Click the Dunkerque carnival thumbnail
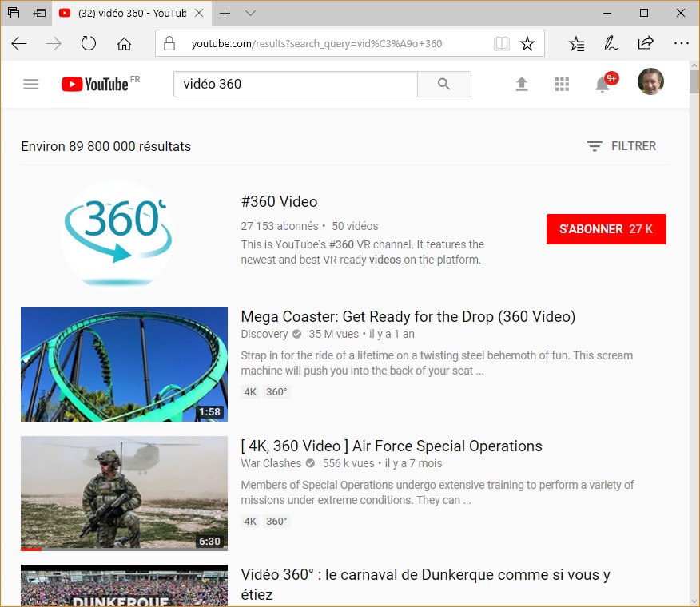Screen dimensions: 700x607 (x=124, y=585)
